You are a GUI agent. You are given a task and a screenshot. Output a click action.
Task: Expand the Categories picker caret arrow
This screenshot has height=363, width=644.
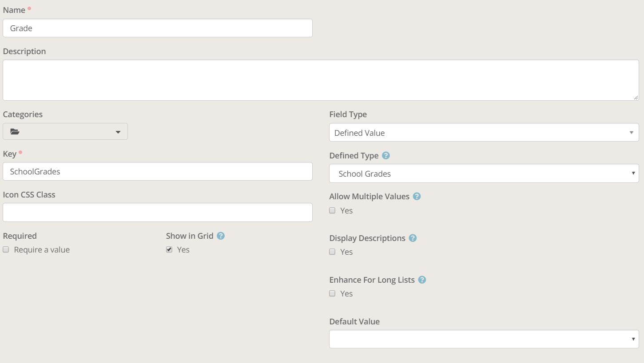coord(118,132)
